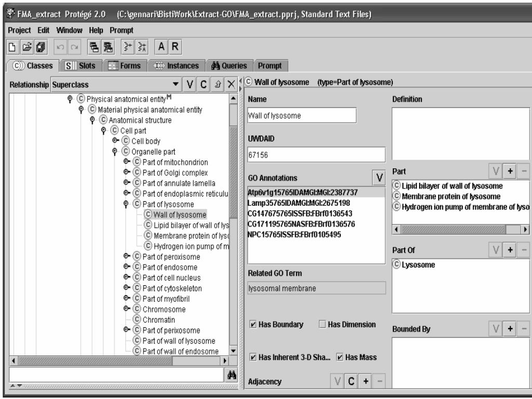Click the New Project toolbar icon
This screenshot has height=399, width=532.
point(12,47)
